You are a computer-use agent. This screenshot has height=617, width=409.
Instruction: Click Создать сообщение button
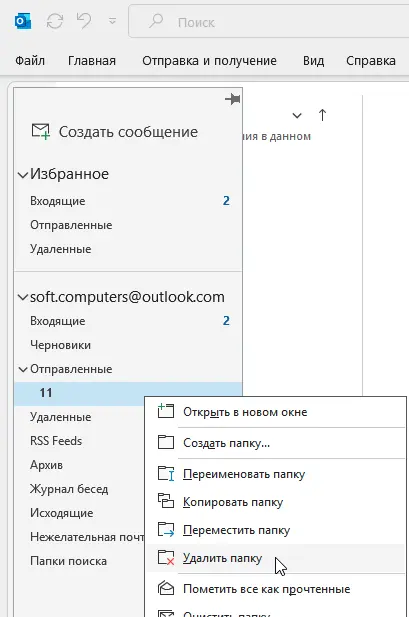[115, 132]
